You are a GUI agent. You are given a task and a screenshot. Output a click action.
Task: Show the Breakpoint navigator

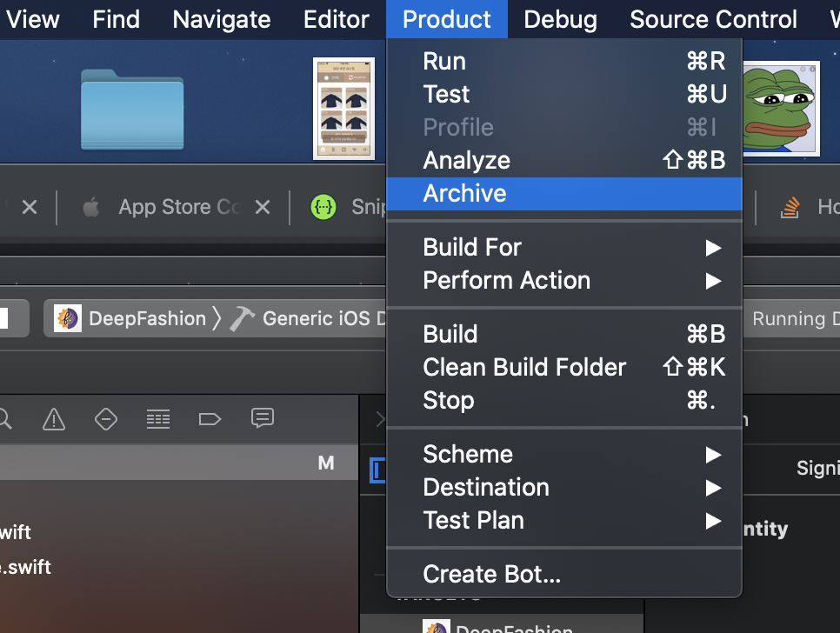click(x=210, y=419)
